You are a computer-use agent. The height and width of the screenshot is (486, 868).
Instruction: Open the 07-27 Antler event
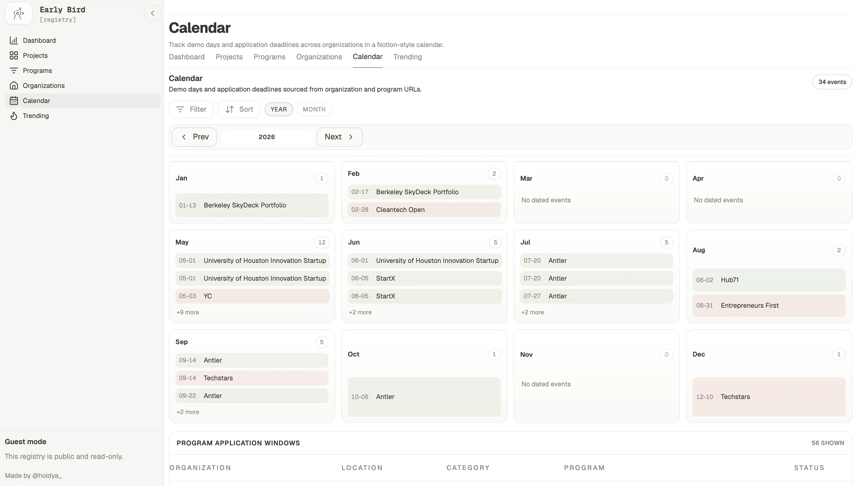pyautogui.click(x=596, y=296)
